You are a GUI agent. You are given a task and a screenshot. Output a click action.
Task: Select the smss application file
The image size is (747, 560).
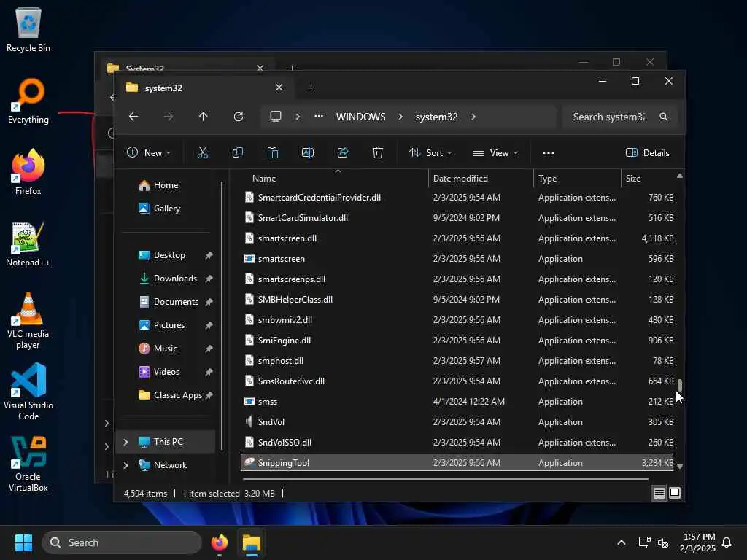[x=457, y=402]
